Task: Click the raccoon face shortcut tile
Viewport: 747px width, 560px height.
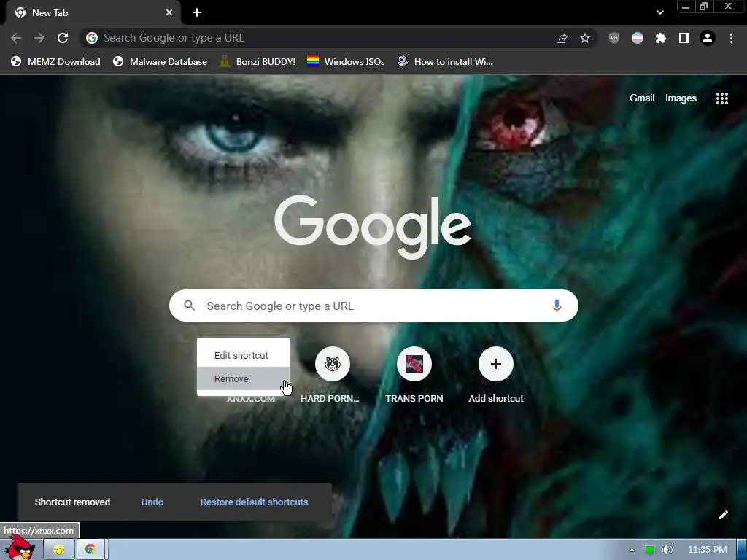Action: coord(333,364)
